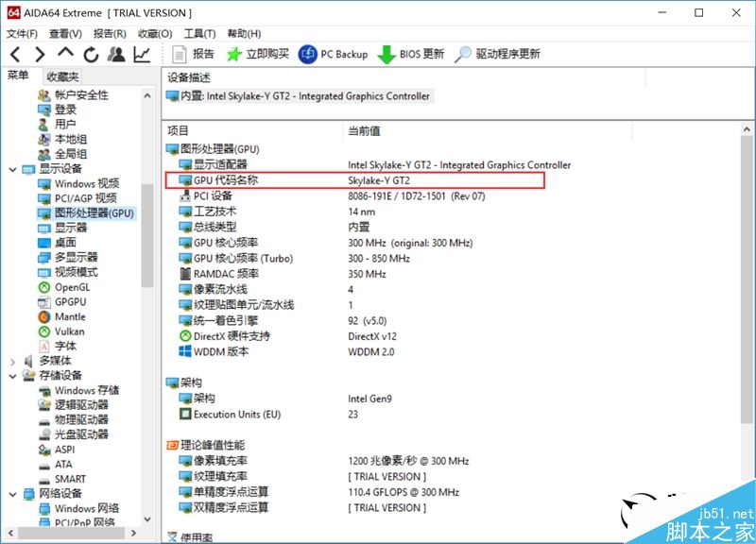Select 多显示器 in the tree

(68, 258)
